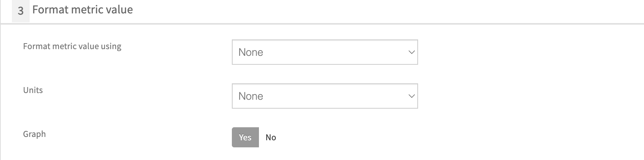Click the step number 3 badge

[x=21, y=11]
